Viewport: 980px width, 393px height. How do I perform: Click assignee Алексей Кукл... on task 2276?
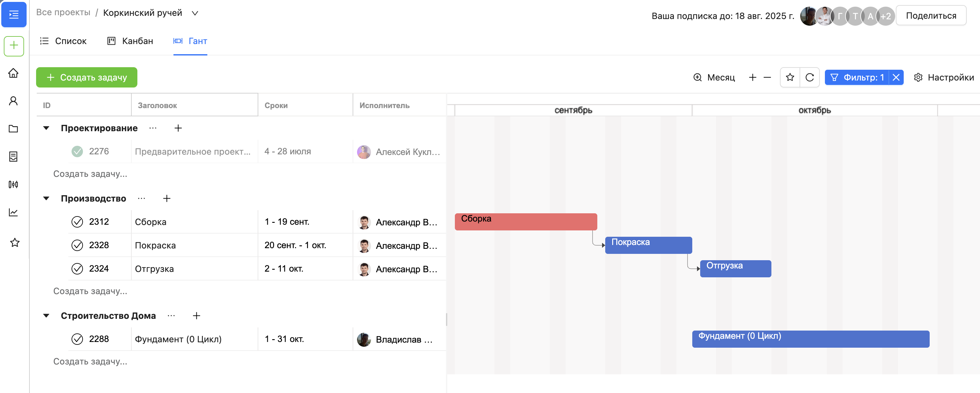tap(399, 152)
